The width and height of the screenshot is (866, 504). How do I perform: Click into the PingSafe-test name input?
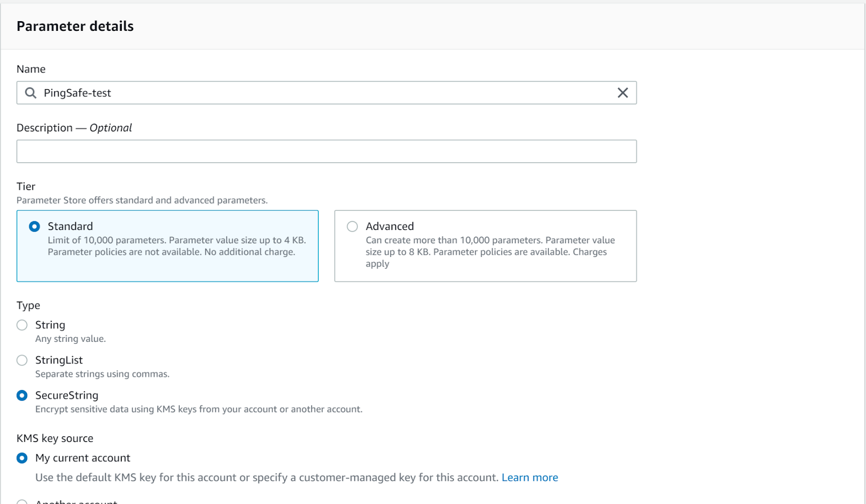(325, 93)
